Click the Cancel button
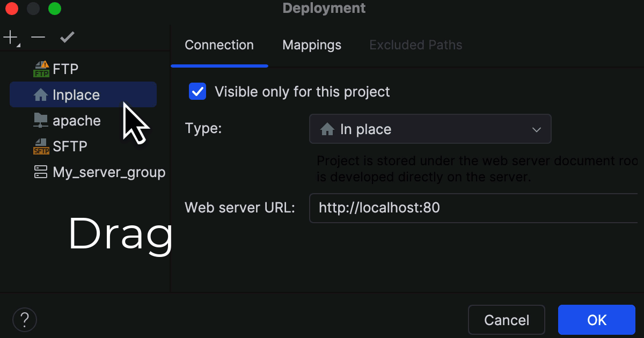644x338 pixels. [507, 320]
